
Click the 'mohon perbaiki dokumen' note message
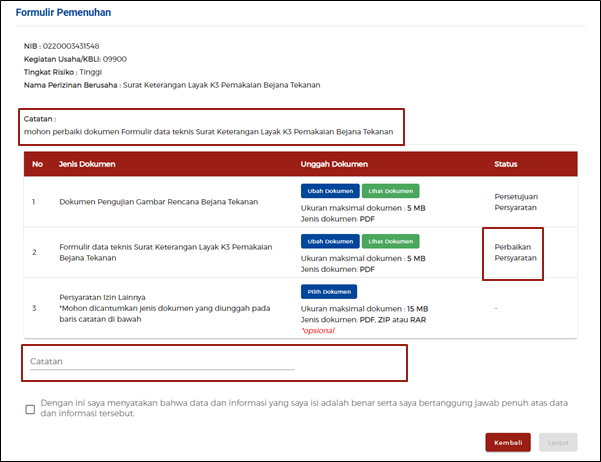(x=208, y=132)
